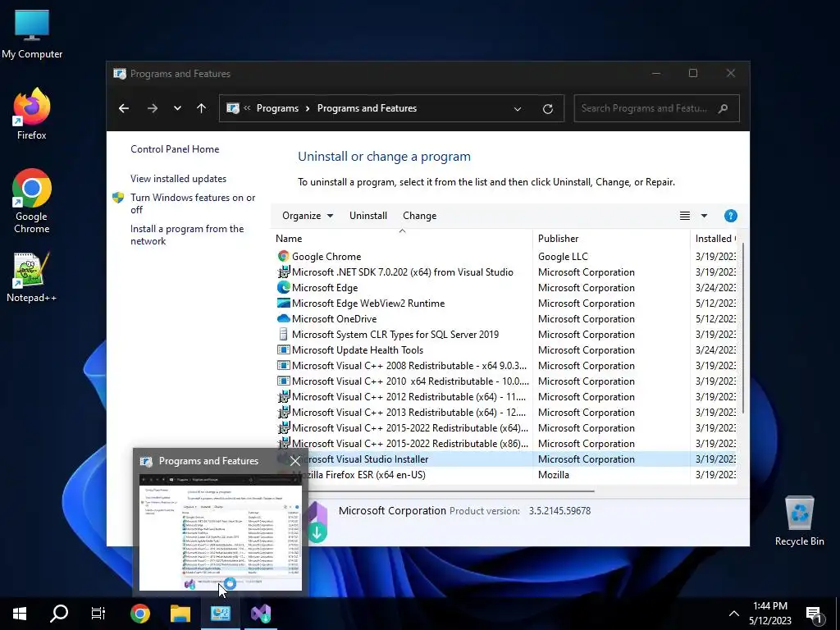Select Microsoft Edge icon in the list
The width and height of the screenshot is (840, 630).
(283, 287)
